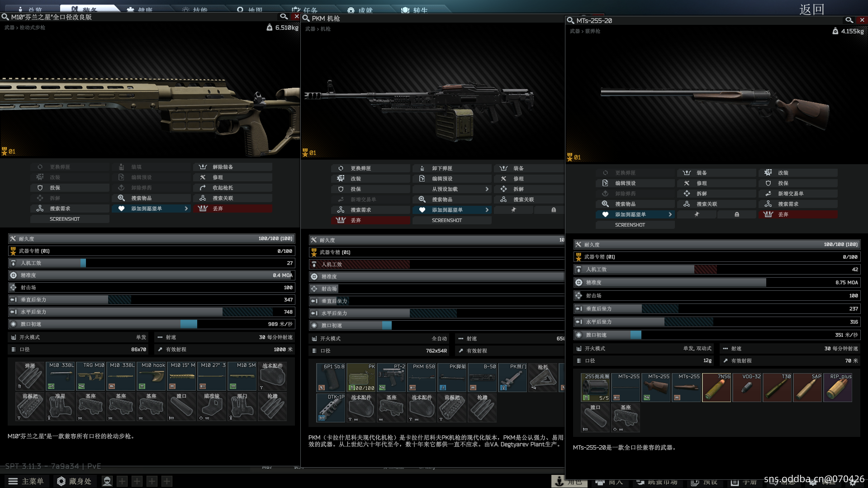Click the 水平后坐力 bar in PKM window
The image size is (868, 488).
click(436, 313)
